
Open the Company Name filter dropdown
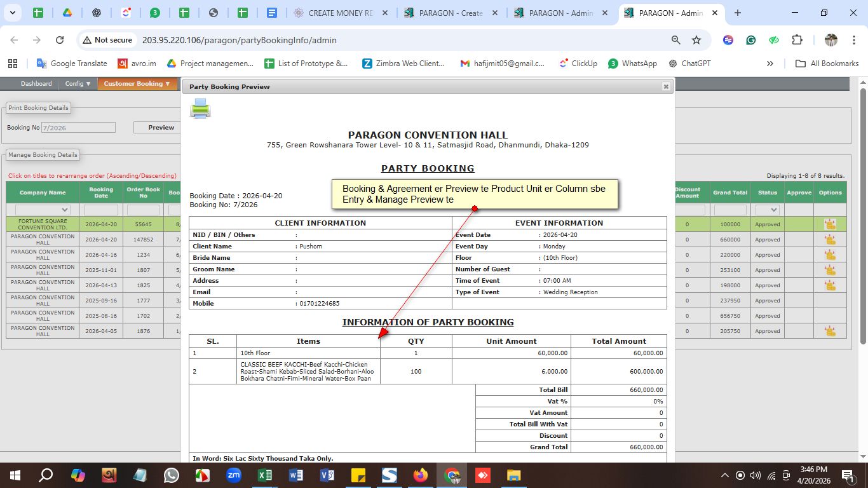click(x=43, y=210)
